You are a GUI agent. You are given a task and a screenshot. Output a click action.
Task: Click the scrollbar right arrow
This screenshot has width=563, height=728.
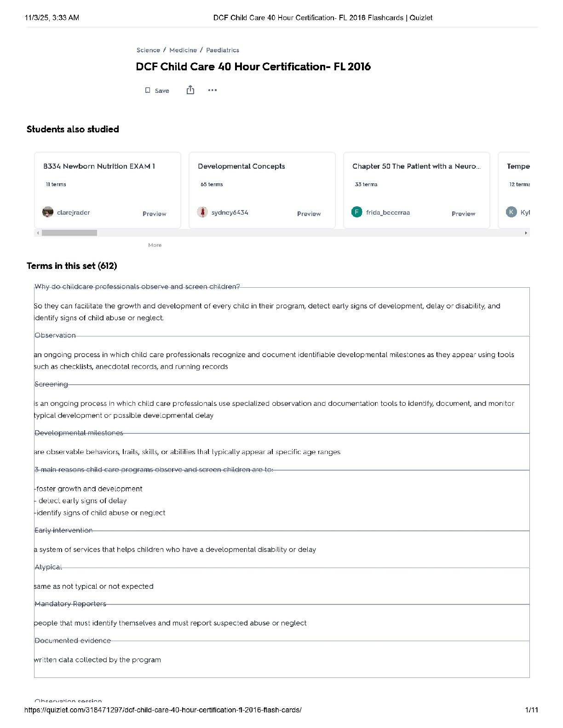click(x=526, y=233)
